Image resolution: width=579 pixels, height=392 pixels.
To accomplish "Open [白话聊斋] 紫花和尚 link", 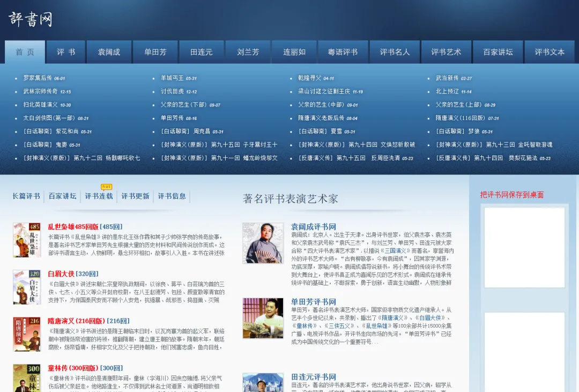I will pyautogui.click(x=51, y=131).
